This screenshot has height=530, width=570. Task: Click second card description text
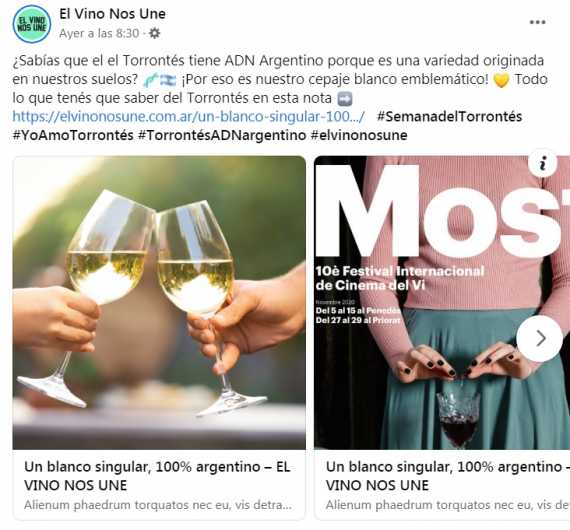point(447,505)
